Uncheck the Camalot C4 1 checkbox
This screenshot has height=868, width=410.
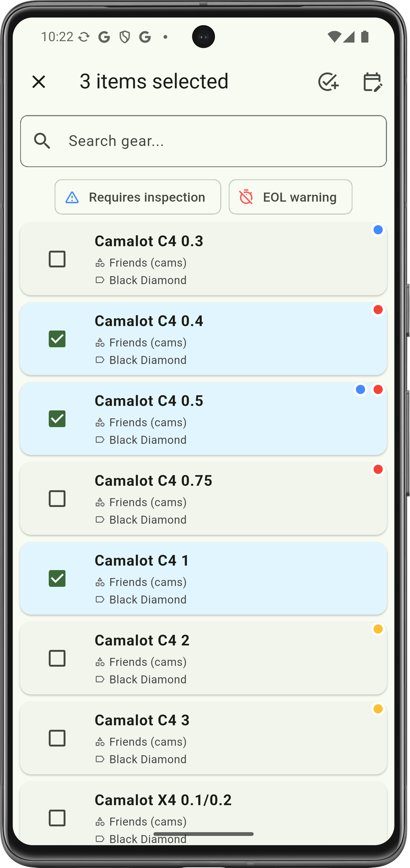coord(57,578)
